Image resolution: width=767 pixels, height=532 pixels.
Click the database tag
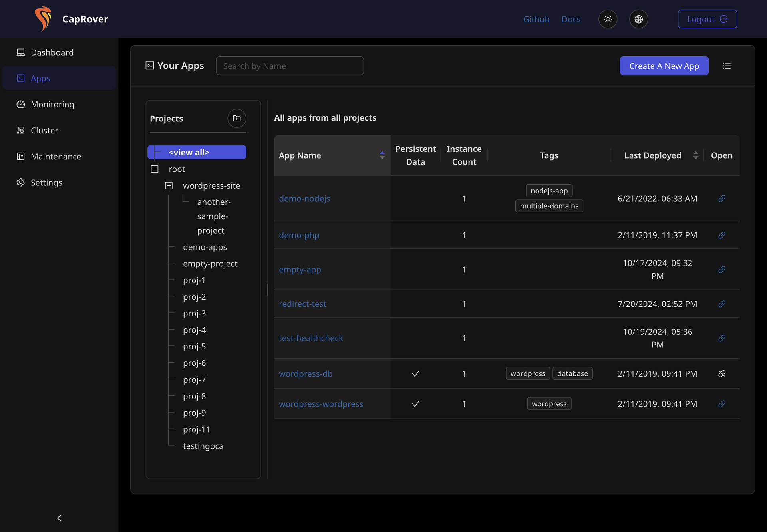tap(572, 373)
